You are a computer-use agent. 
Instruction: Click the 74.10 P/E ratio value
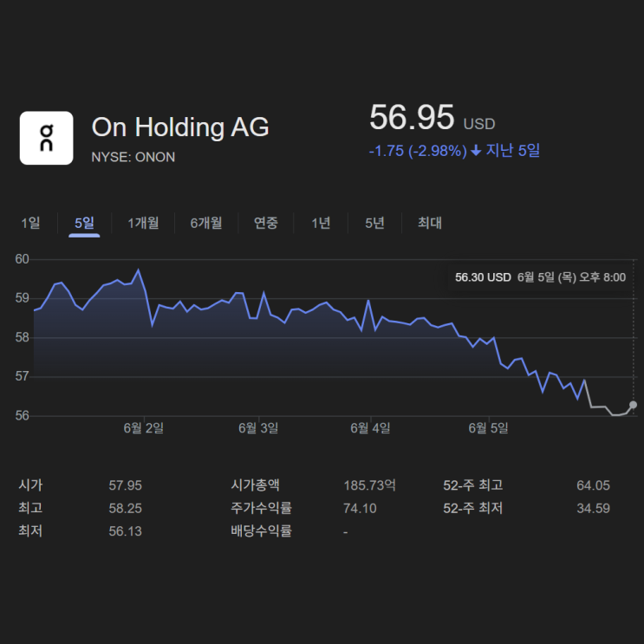pyautogui.click(x=360, y=509)
